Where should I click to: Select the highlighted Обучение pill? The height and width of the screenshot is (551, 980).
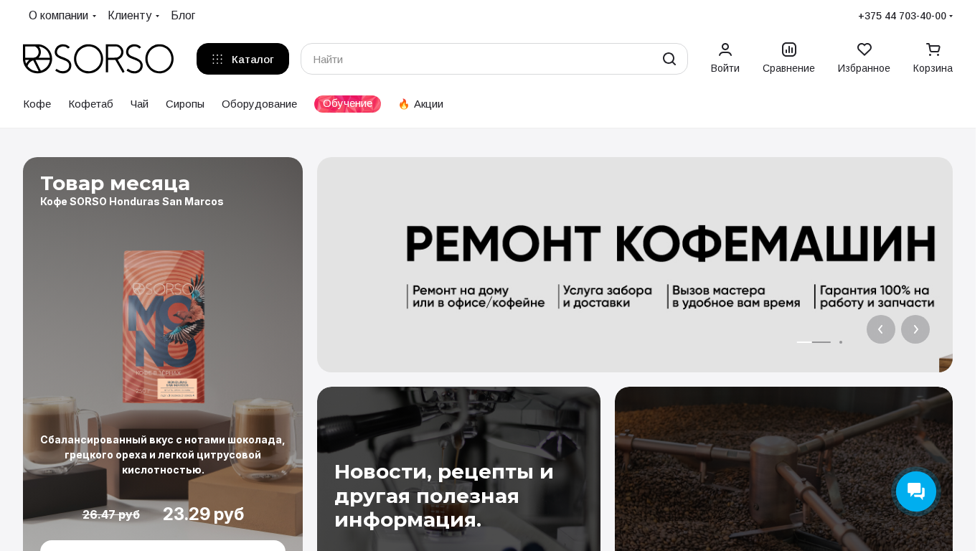coord(347,104)
